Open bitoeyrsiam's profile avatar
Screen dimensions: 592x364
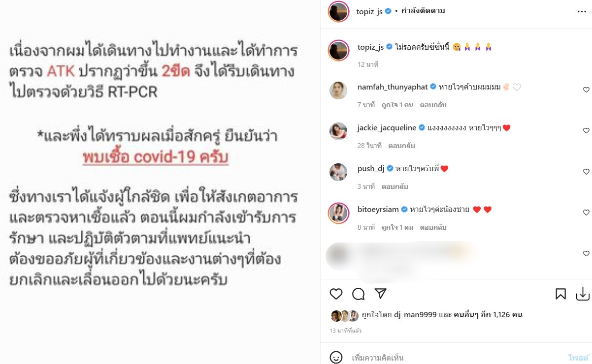coord(338,212)
